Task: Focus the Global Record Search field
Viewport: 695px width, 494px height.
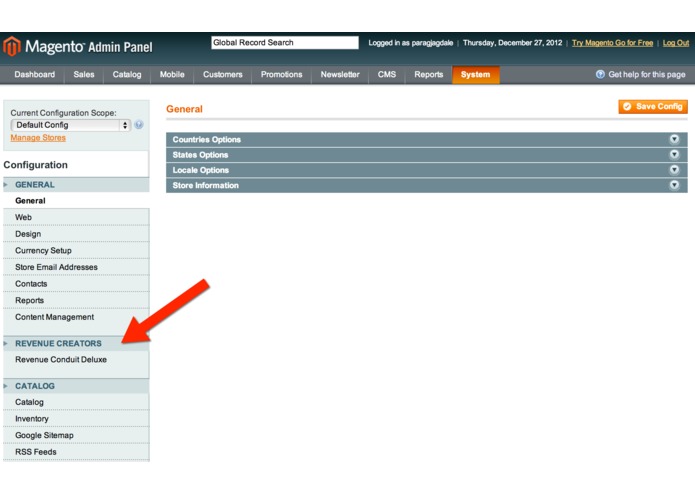Action: (x=285, y=43)
